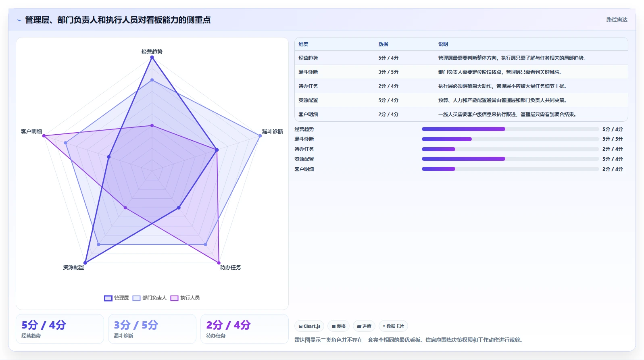Screen dimensions: 644x360
Task: Click the 待办任务 radar axis label
Action: click(x=231, y=267)
